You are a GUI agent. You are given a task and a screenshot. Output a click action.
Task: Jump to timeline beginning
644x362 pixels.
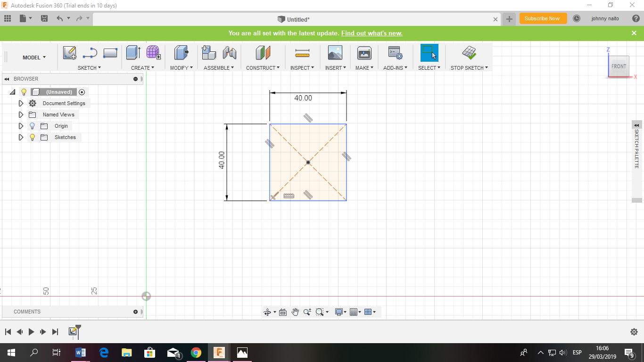point(8,332)
